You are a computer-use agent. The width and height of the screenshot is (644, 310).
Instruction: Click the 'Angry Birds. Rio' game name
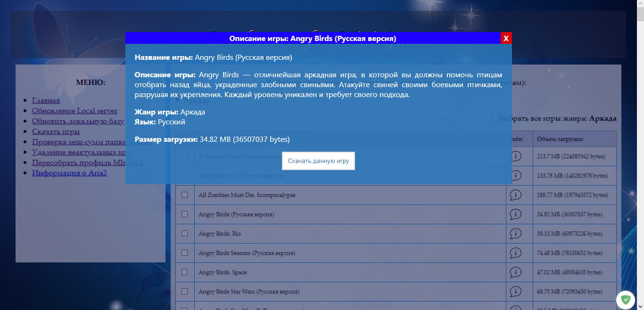[x=220, y=234]
